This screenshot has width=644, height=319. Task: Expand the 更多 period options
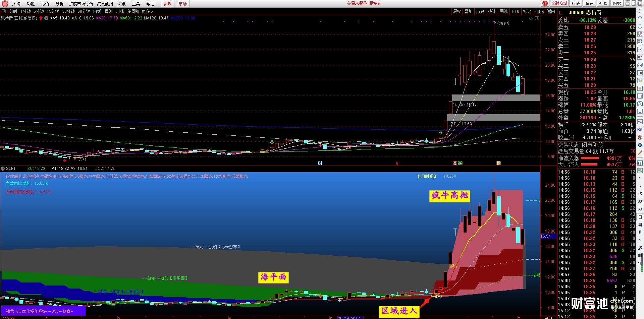point(147,11)
